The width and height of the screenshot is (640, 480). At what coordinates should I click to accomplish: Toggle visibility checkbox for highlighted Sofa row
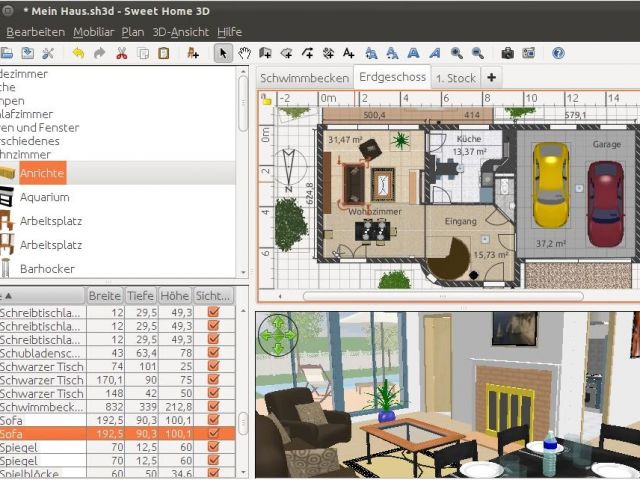point(213,435)
